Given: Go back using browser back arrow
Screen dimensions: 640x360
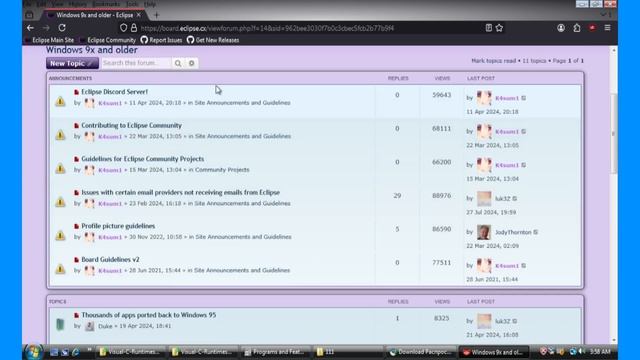Looking at the screenshot, I should 31,28.
